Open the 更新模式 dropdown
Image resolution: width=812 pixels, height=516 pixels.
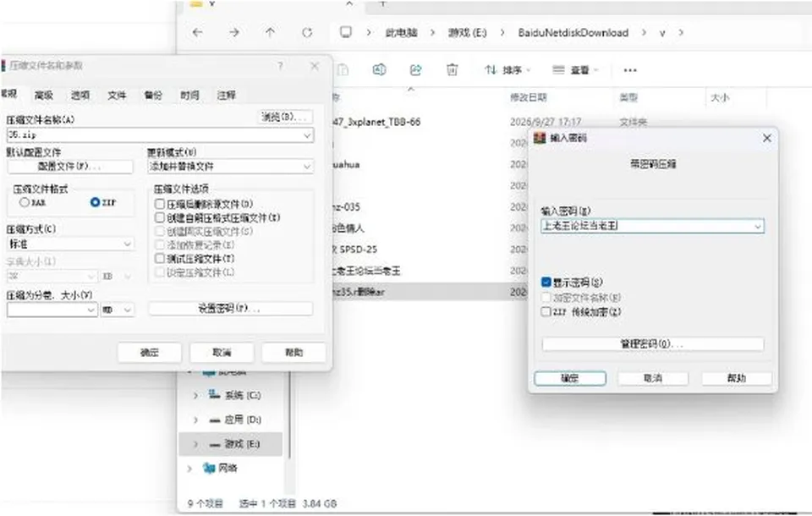click(230, 167)
